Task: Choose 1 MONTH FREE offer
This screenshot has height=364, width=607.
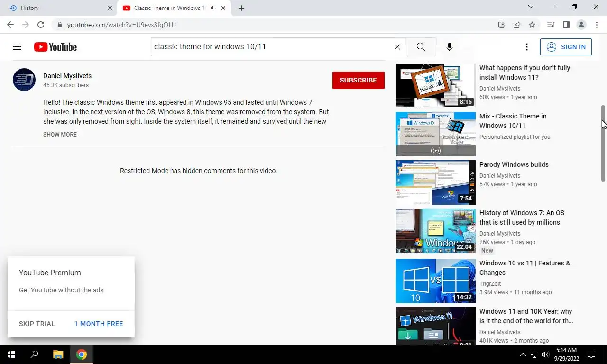Action: point(99,324)
